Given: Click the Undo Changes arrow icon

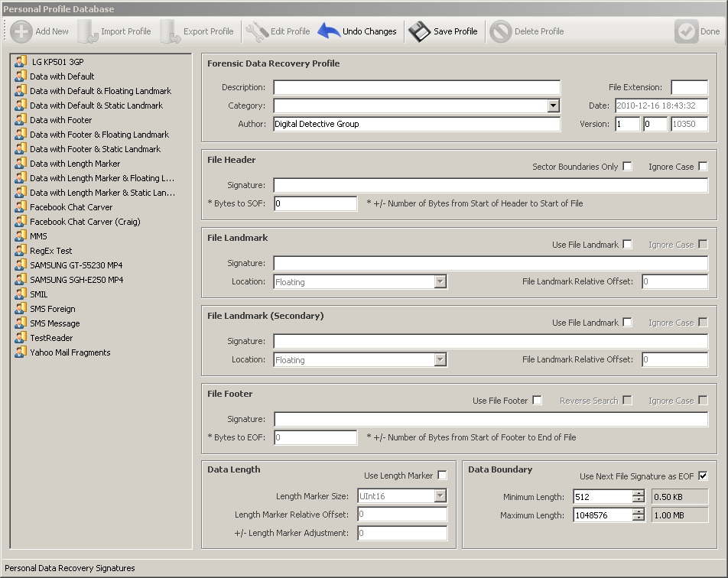Looking at the screenshot, I should pos(329,31).
